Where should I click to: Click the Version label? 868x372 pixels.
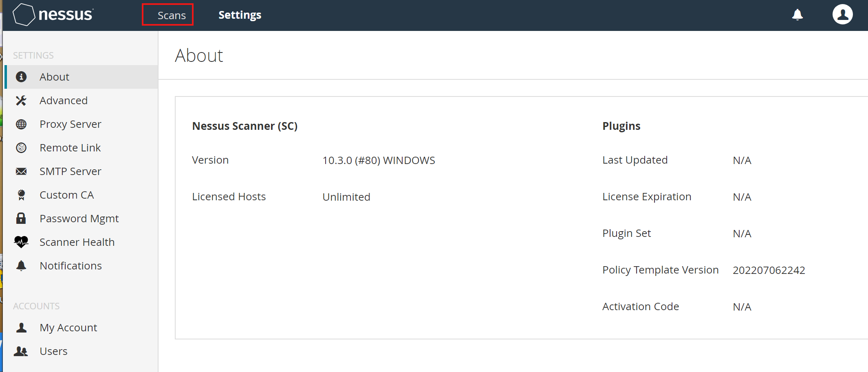[210, 160]
